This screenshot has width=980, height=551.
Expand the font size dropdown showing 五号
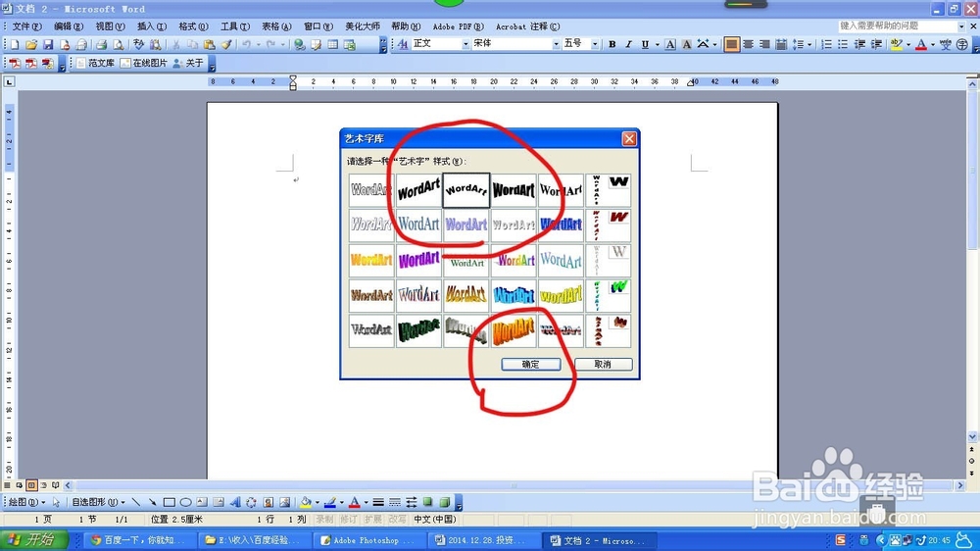click(595, 44)
